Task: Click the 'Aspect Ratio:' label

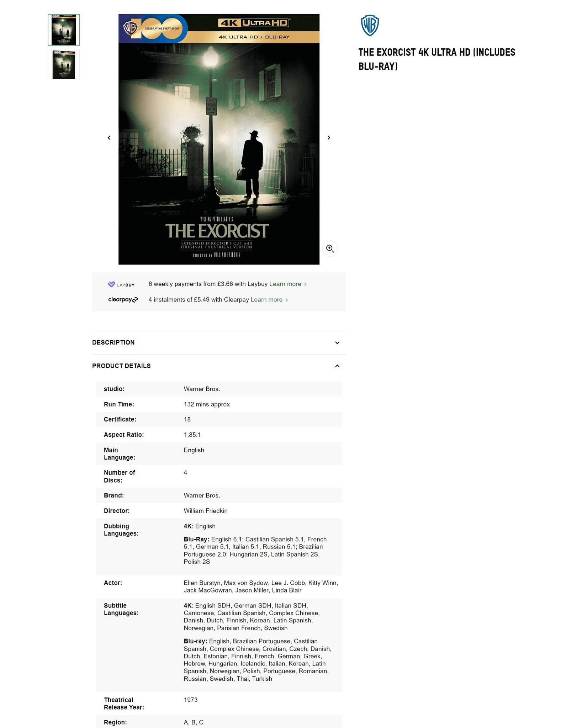Action: (x=124, y=435)
